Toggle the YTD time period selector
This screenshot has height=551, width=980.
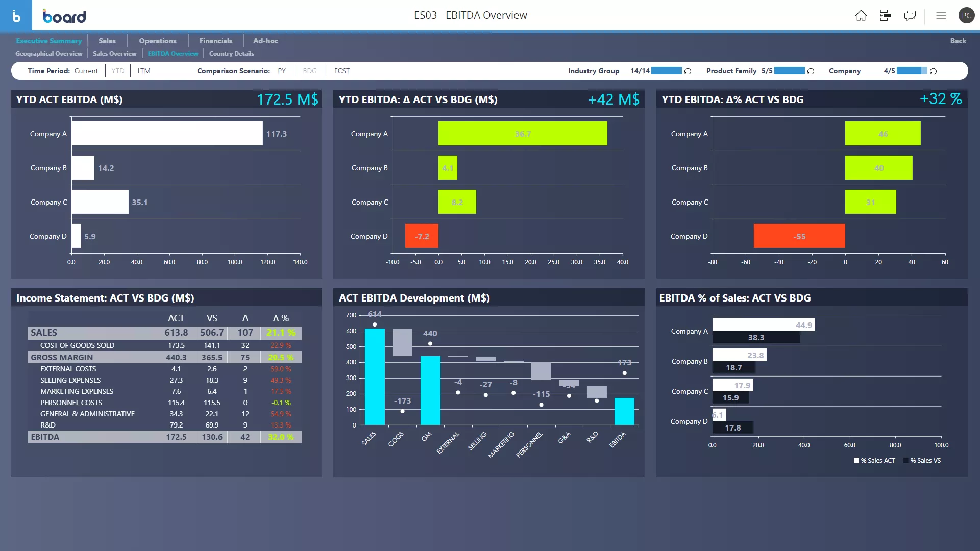[118, 70]
